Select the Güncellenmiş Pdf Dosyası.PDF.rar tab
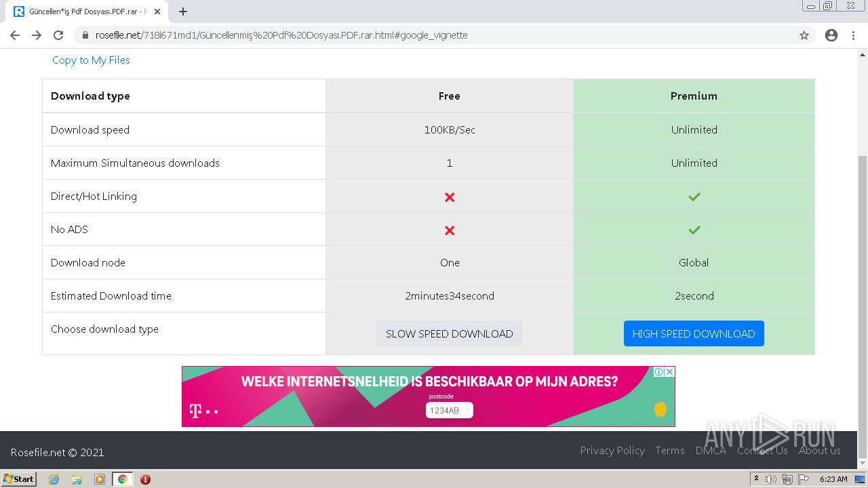The width and height of the screenshot is (868, 488). (87, 12)
